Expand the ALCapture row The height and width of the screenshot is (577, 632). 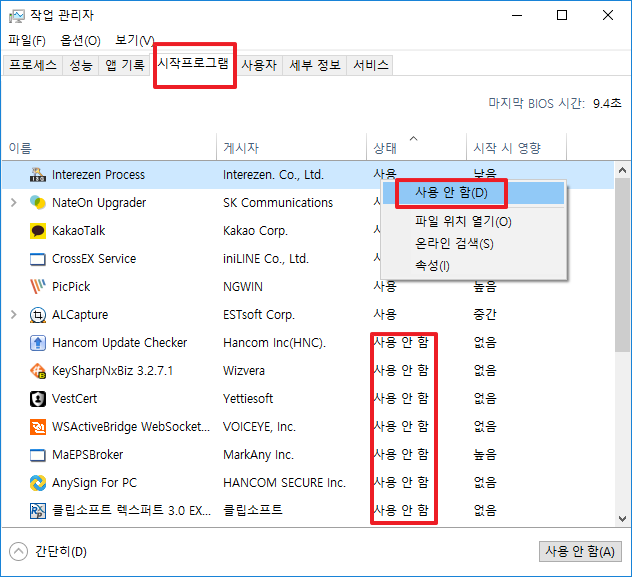point(14,314)
